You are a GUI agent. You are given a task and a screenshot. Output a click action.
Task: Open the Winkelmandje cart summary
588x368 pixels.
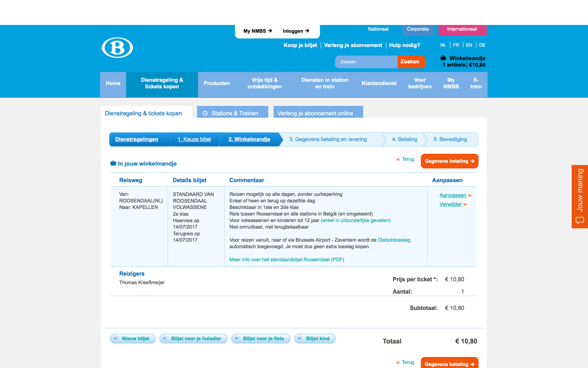[x=464, y=61]
